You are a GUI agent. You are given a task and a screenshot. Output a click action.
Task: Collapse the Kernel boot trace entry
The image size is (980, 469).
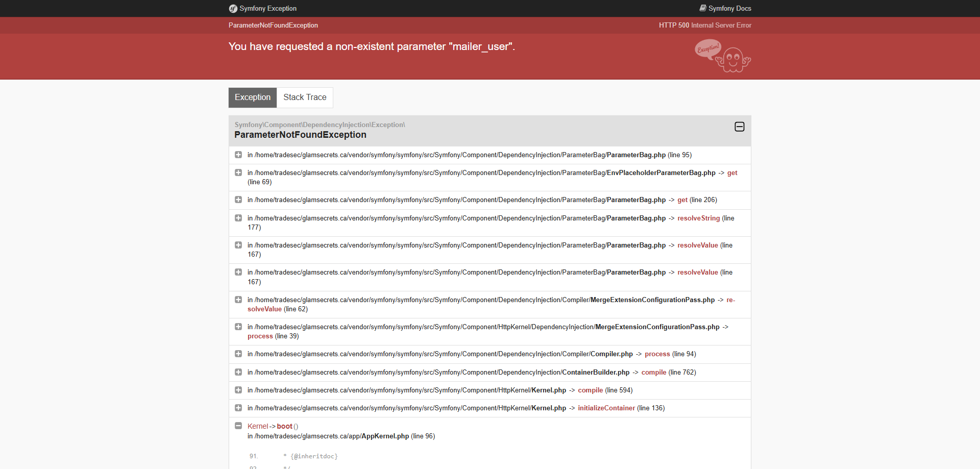[238, 426]
